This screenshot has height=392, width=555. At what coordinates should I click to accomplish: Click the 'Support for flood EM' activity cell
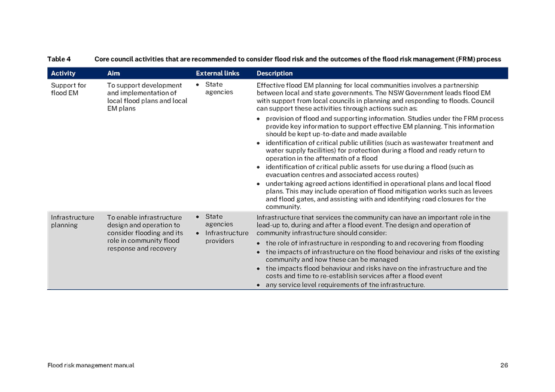coord(69,89)
